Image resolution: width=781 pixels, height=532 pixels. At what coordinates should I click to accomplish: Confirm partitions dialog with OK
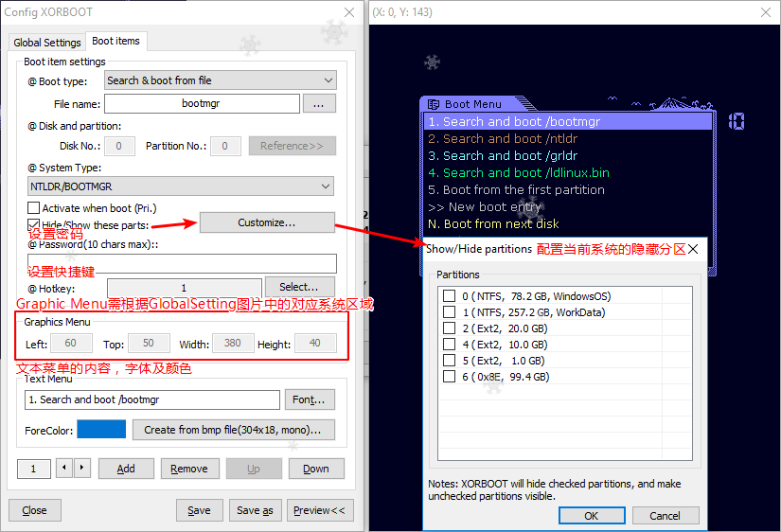pyautogui.click(x=592, y=516)
